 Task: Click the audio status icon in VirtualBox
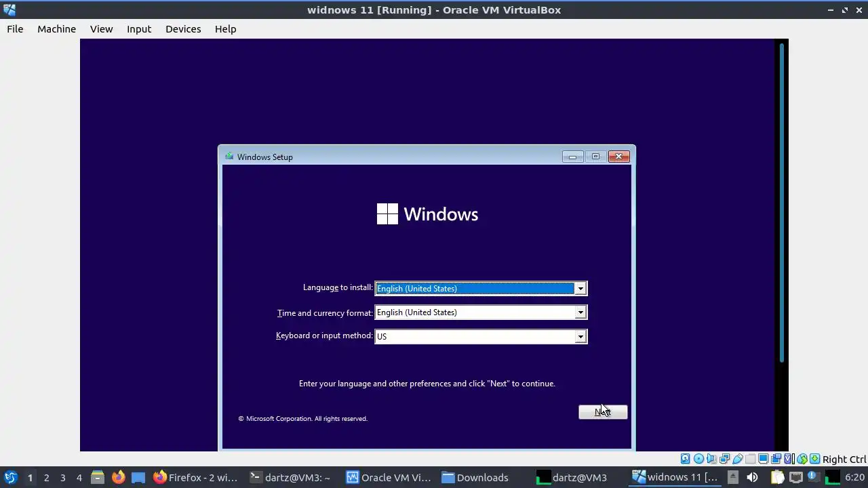tap(711, 459)
